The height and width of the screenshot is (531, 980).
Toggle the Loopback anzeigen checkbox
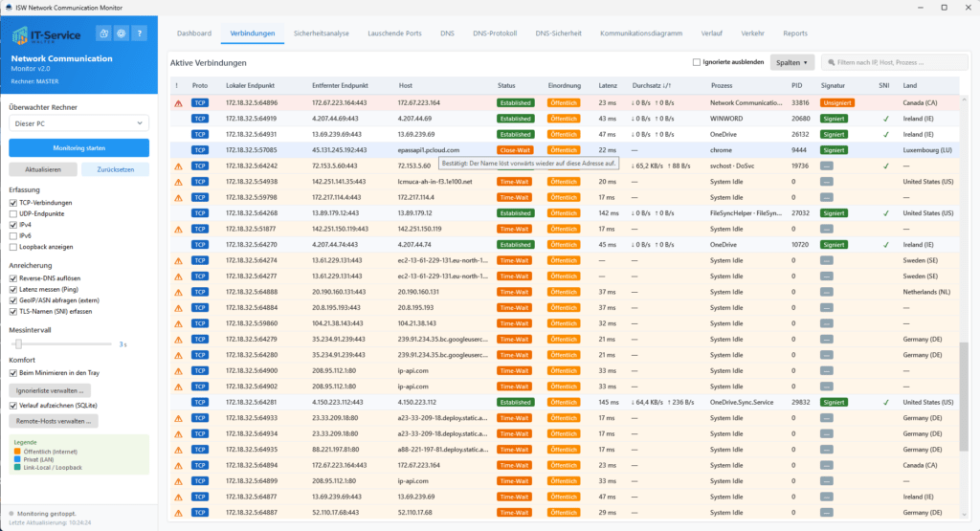(x=13, y=247)
